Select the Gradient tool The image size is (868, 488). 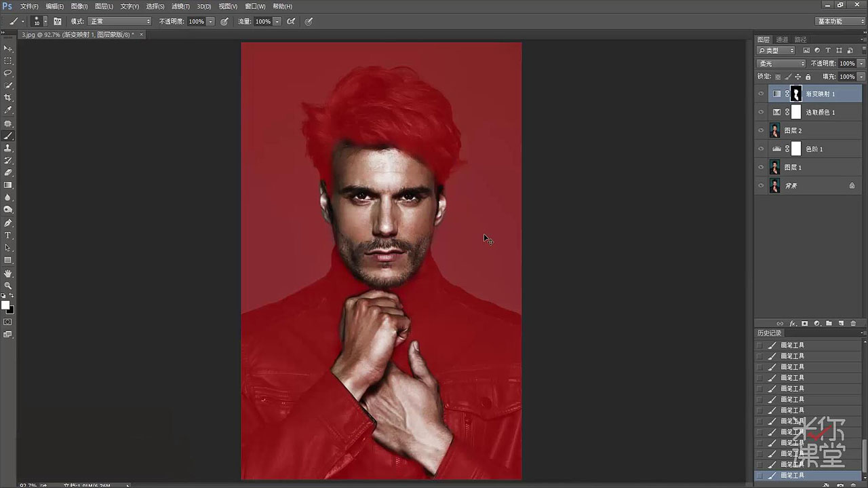8,185
